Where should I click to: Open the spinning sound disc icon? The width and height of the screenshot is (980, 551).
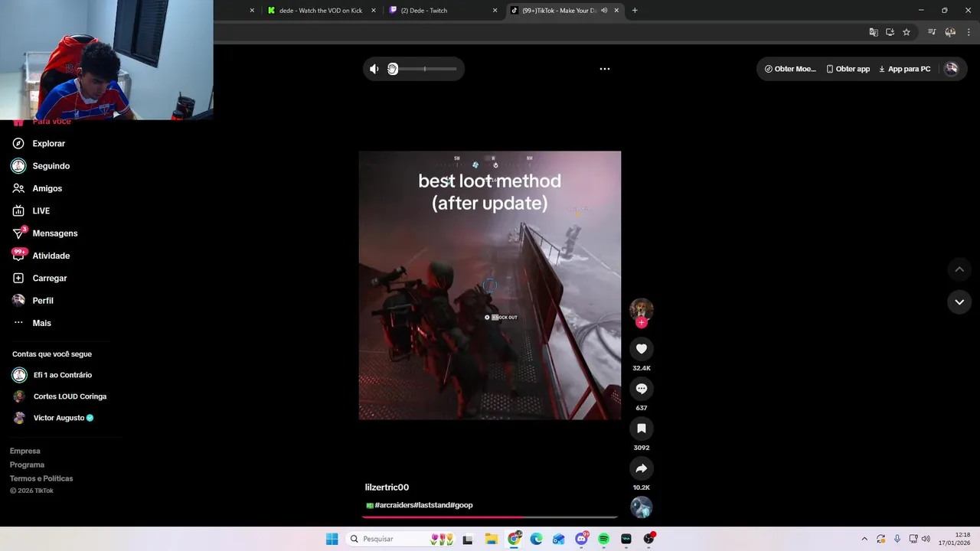pos(642,507)
